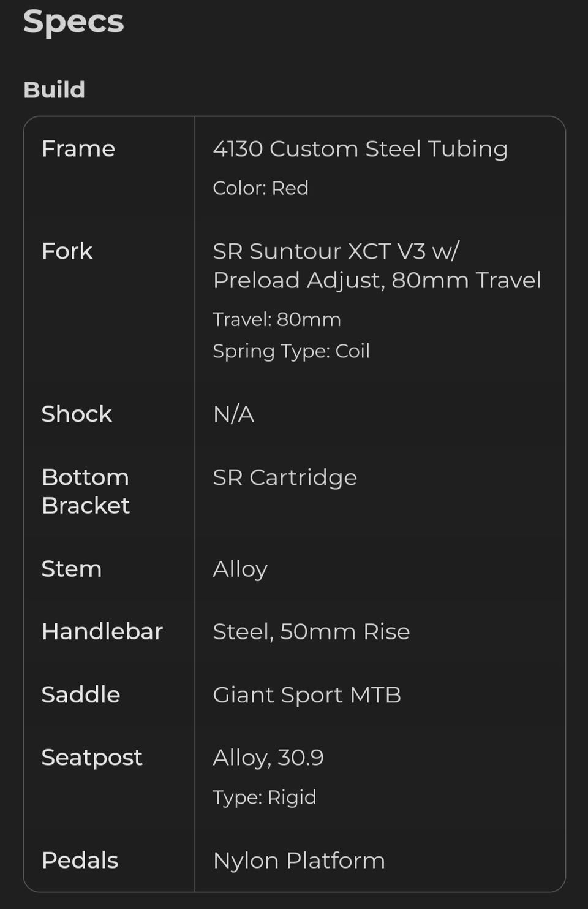The height and width of the screenshot is (909, 588).
Task: Click the Type: Rigid seatpost detail
Action: [265, 797]
